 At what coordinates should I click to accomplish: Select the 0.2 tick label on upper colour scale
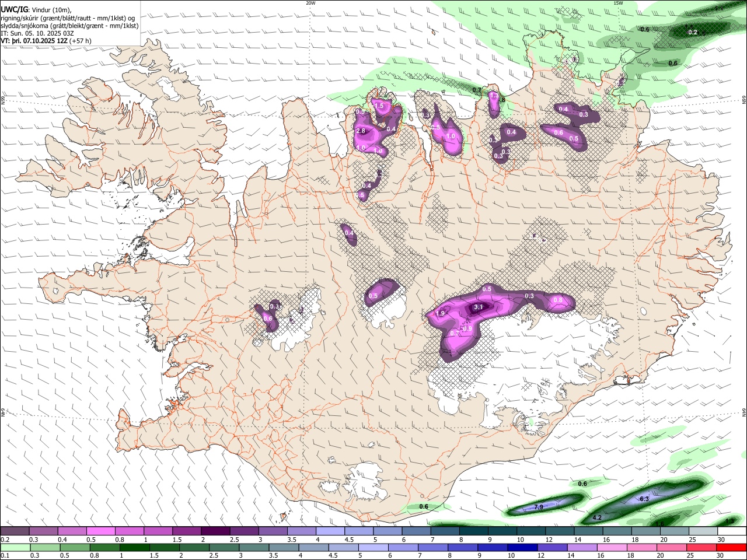pyautogui.click(x=5, y=540)
